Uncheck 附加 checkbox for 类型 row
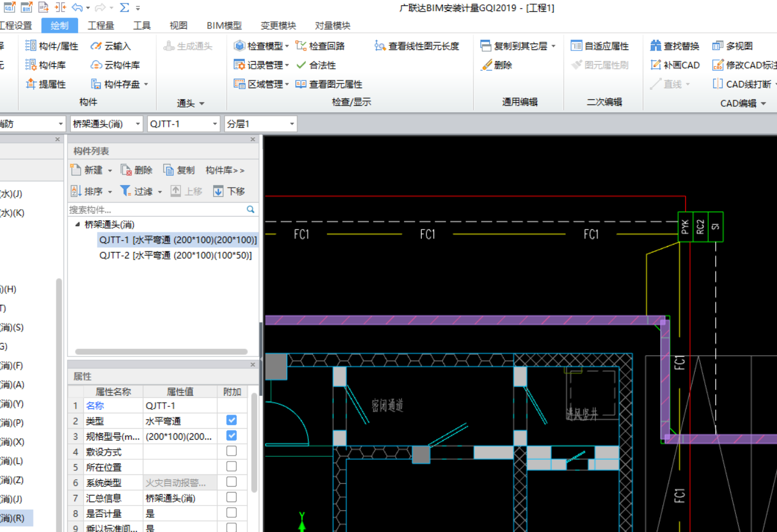Viewport: 777px width, 532px height. [x=231, y=420]
